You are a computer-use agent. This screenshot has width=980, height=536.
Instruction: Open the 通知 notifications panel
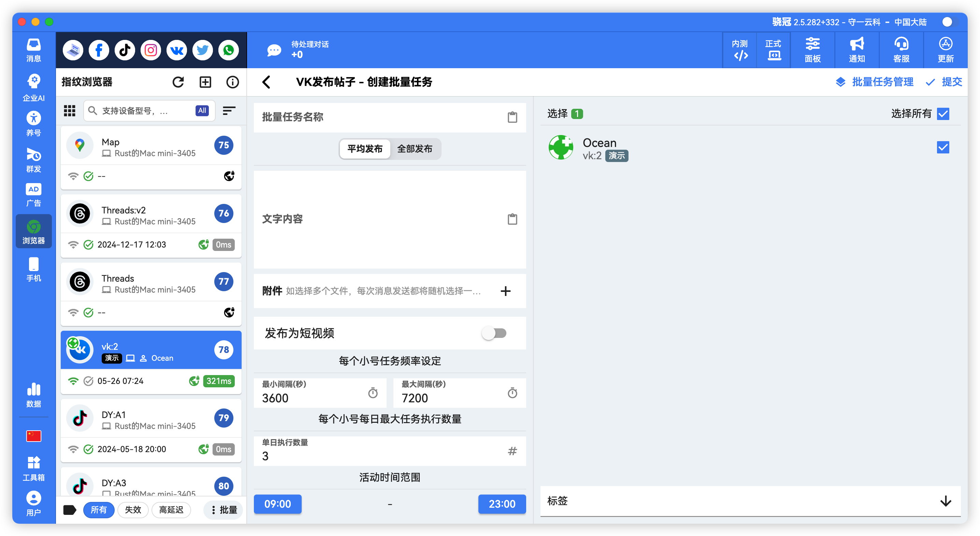(856, 50)
